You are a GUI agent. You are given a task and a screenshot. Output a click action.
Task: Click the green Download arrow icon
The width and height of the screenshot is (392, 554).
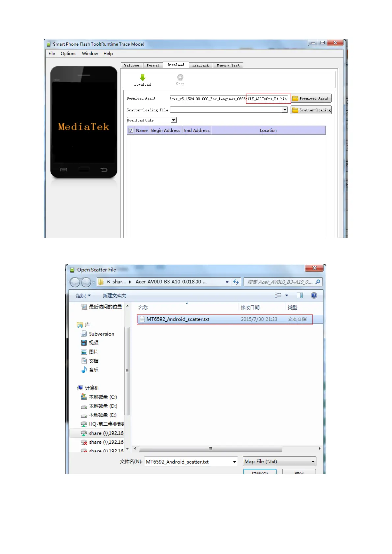point(143,77)
